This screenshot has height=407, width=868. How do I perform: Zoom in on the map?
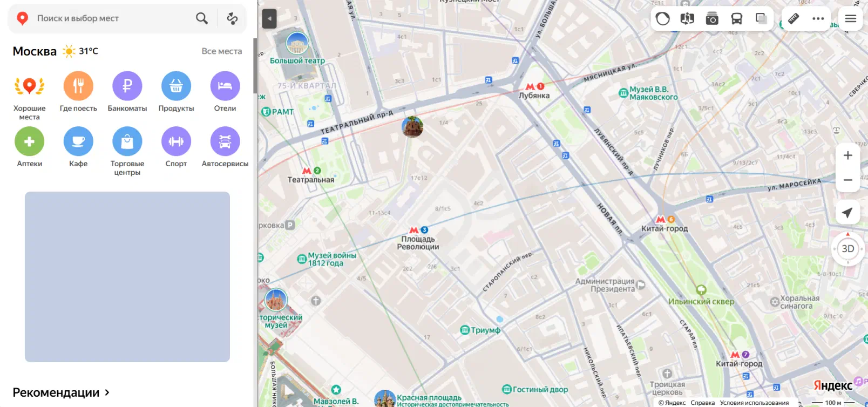(x=848, y=155)
